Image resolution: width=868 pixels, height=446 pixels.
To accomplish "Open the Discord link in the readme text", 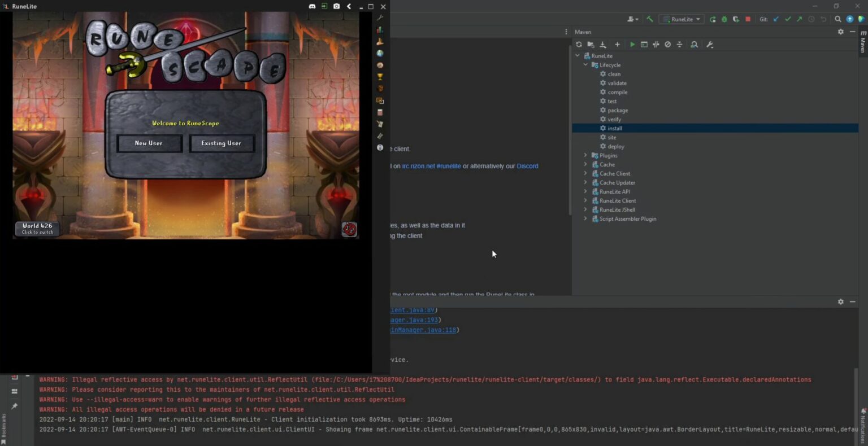I will 527,166.
